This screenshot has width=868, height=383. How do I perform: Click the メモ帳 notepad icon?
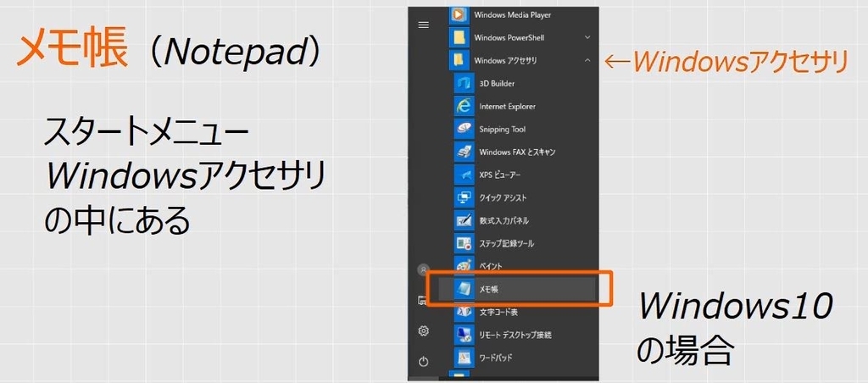463,289
